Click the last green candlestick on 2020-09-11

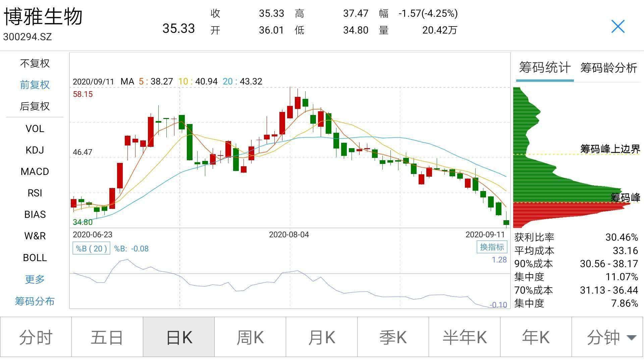pos(506,222)
